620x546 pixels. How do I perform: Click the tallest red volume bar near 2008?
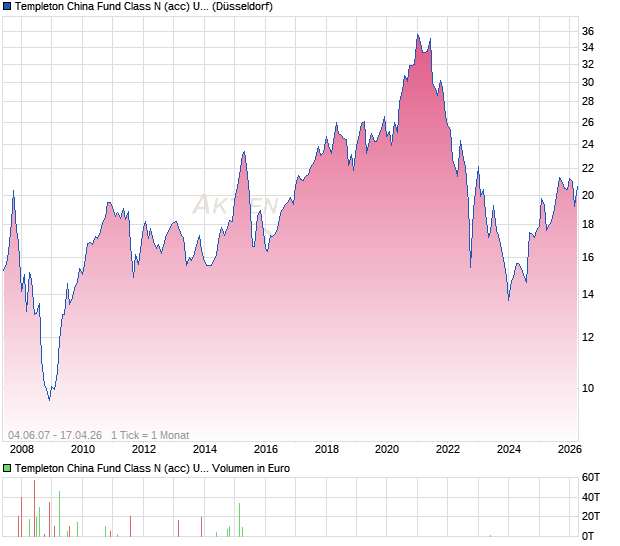coord(34,508)
